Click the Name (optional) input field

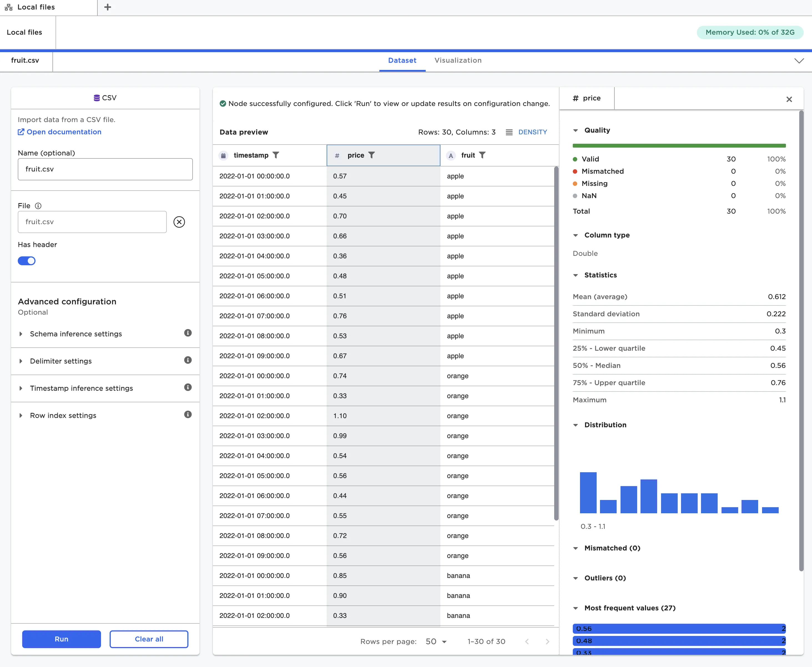click(105, 169)
